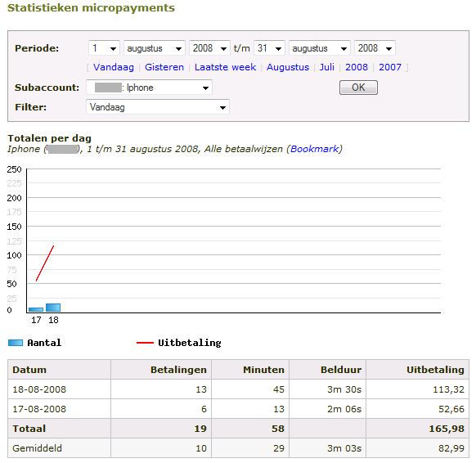Click the 2008 year shortcut link
The height and width of the screenshot is (463, 476).
coord(357,67)
